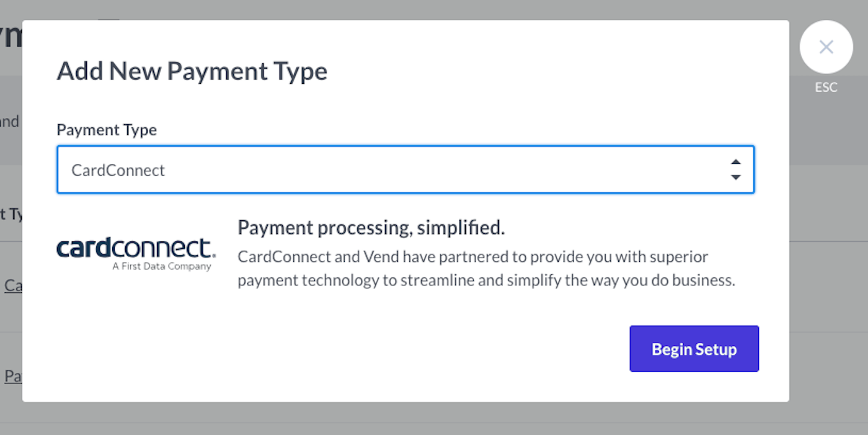
Task: Open the Payment Type dropdown
Action: [x=405, y=170]
